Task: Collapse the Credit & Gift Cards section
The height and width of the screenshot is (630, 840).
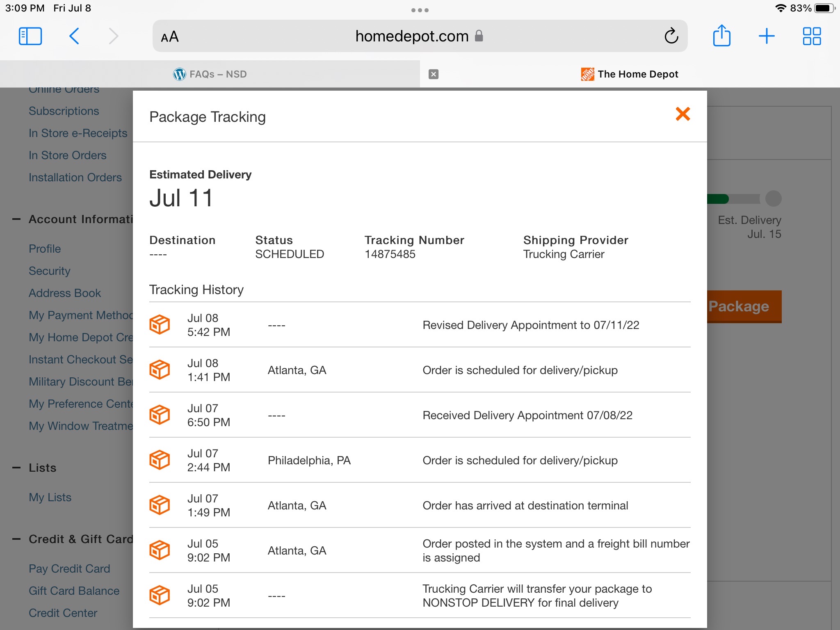Action: (16, 539)
